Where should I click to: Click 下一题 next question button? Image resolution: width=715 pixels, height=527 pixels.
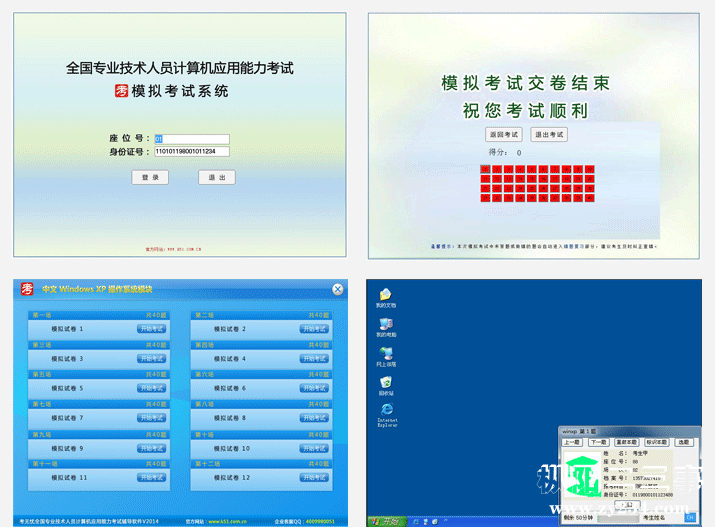pos(598,442)
